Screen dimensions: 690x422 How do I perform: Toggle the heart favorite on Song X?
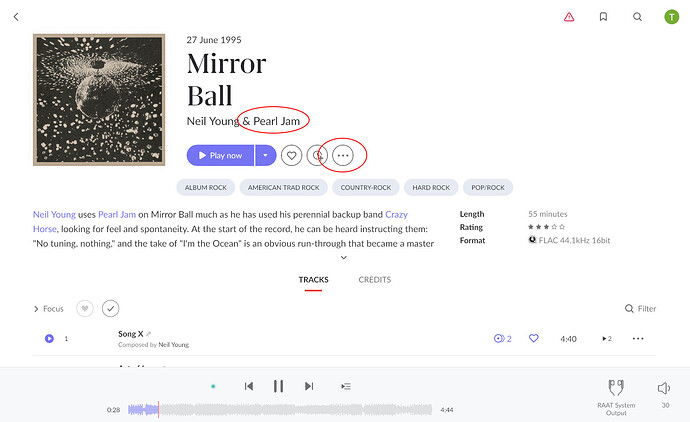coord(534,338)
